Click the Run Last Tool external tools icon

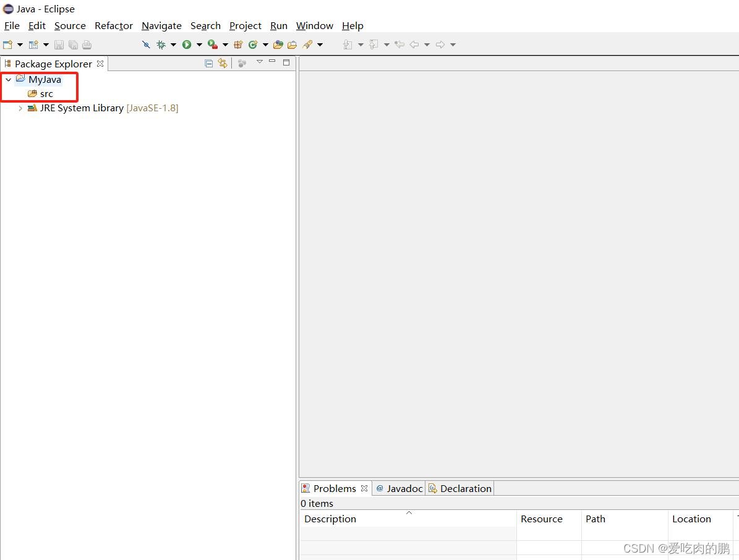pos(213,45)
